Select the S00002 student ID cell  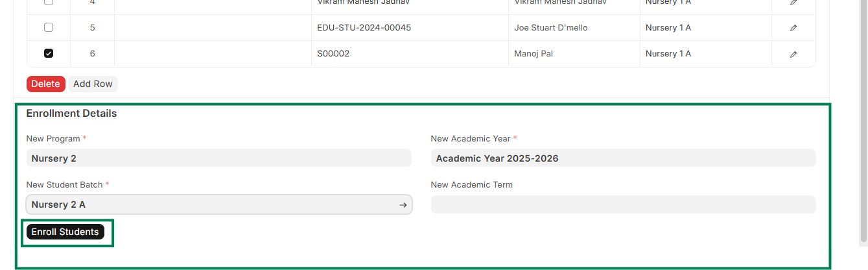(x=333, y=54)
